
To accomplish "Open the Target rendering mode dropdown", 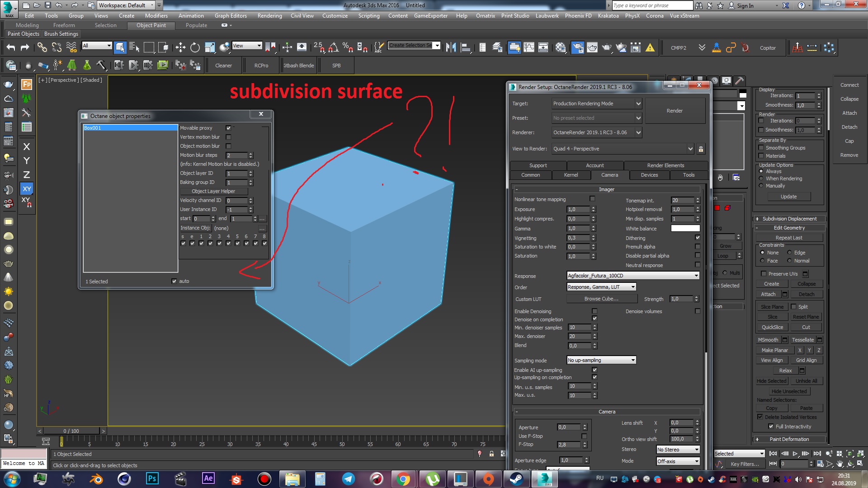I will point(597,103).
